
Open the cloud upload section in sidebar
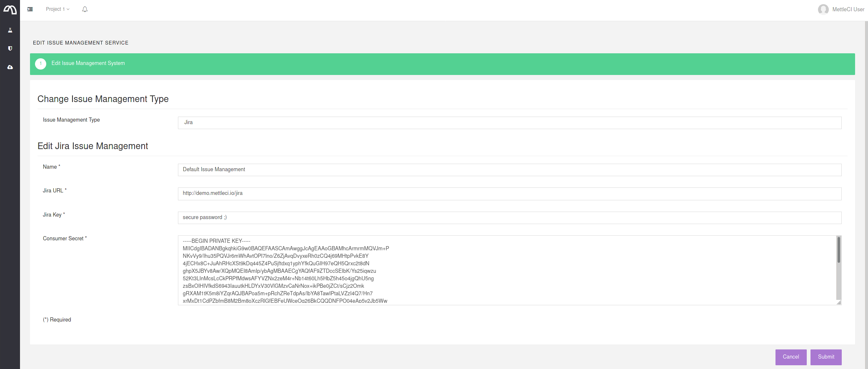pyautogui.click(x=10, y=67)
